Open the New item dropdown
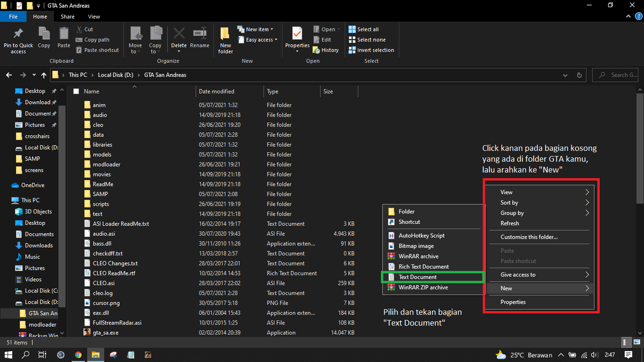644x362 pixels. [256, 29]
